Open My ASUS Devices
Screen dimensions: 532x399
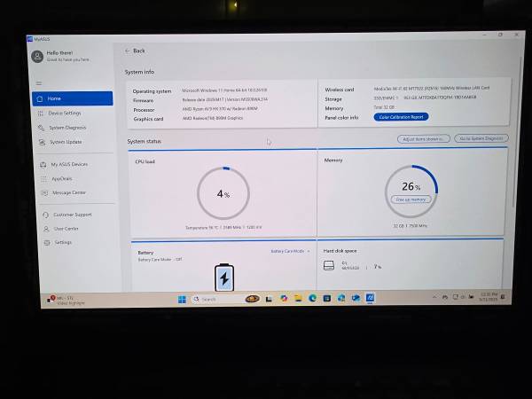coord(69,164)
